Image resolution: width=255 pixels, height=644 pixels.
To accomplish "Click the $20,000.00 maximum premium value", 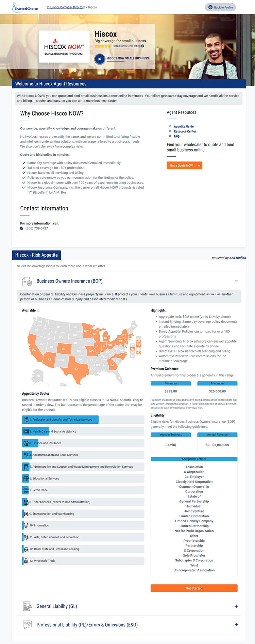I will [217, 391].
